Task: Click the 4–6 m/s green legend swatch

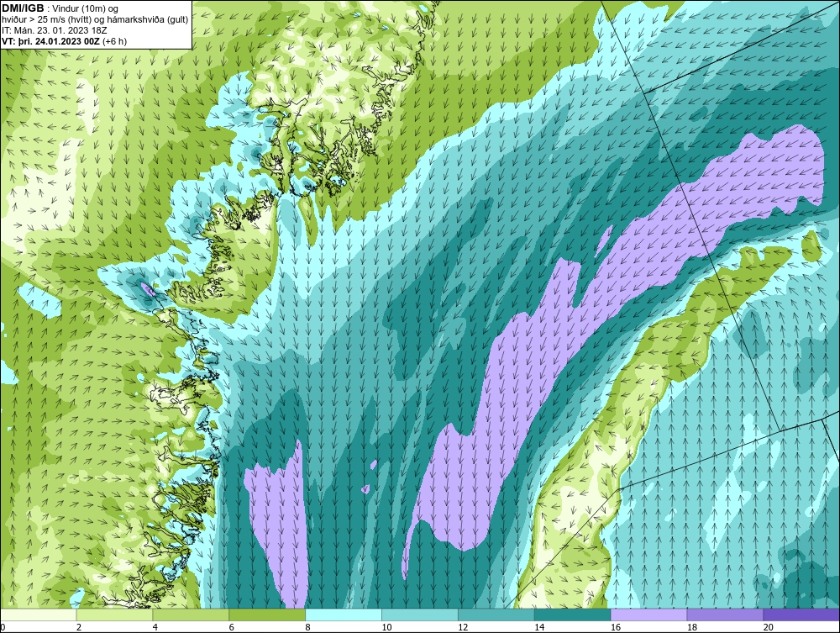Action: (191, 615)
